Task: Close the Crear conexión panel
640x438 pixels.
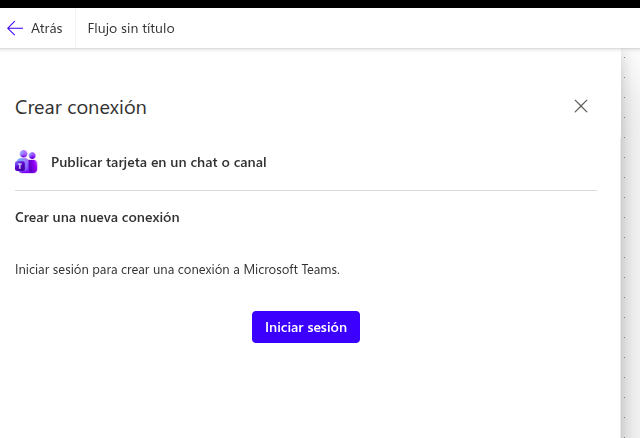Action: [581, 106]
